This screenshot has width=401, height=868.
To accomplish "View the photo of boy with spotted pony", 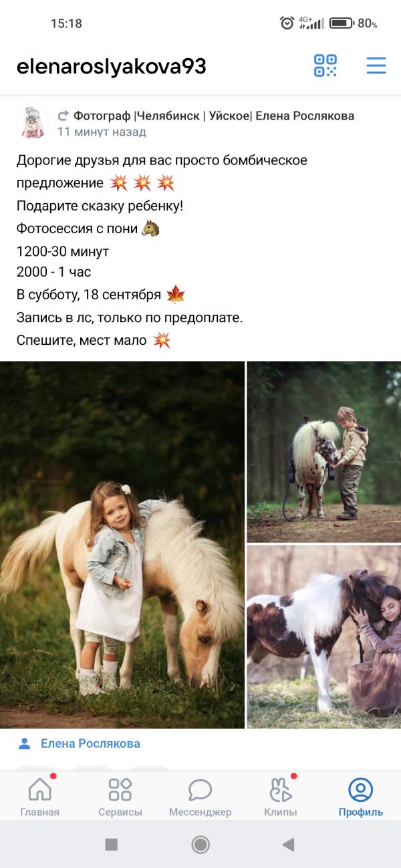I will coord(324,452).
